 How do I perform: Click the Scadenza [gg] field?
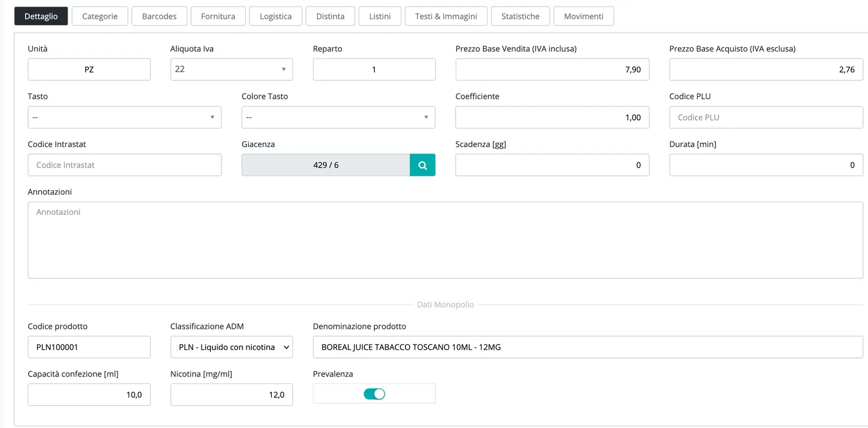pyautogui.click(x=552, y=165)
